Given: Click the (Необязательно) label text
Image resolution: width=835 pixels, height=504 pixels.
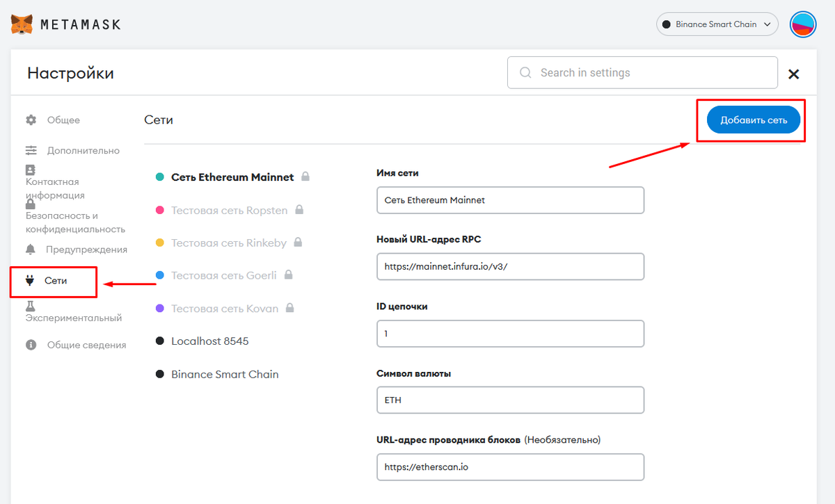Looking at the screenshot, I should [x=562, y=439].
